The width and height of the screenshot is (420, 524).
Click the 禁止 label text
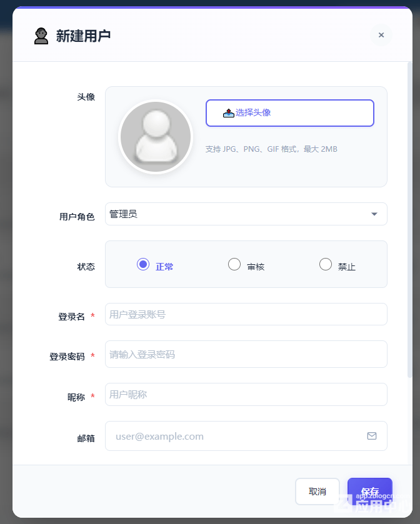pos(347,267)
